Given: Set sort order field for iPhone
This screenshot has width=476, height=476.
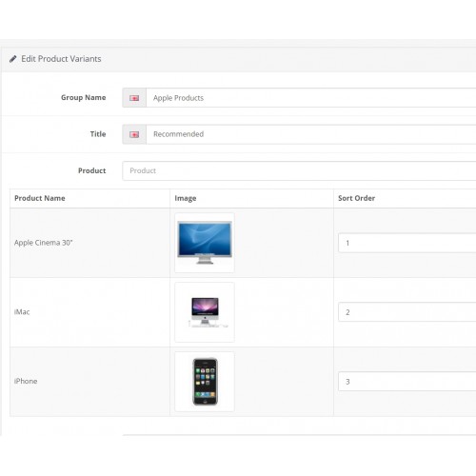Looking at the screenshot, I should tap(407, 382).
